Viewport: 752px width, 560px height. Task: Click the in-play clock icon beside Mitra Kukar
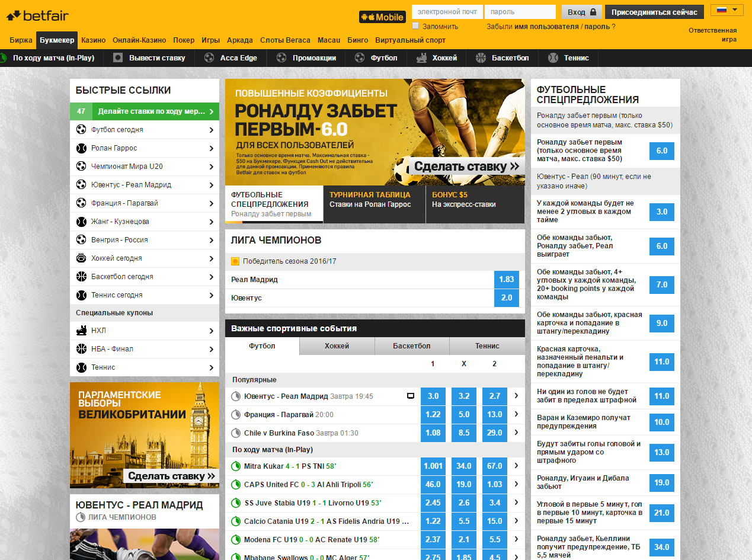click(236, 466)
